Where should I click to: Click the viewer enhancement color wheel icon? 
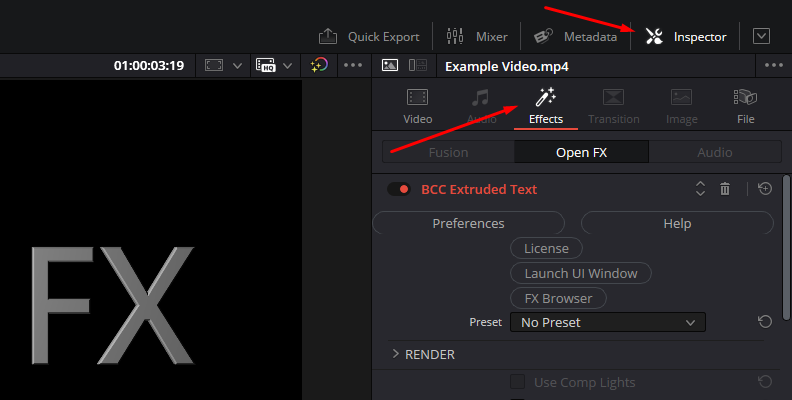319,65
